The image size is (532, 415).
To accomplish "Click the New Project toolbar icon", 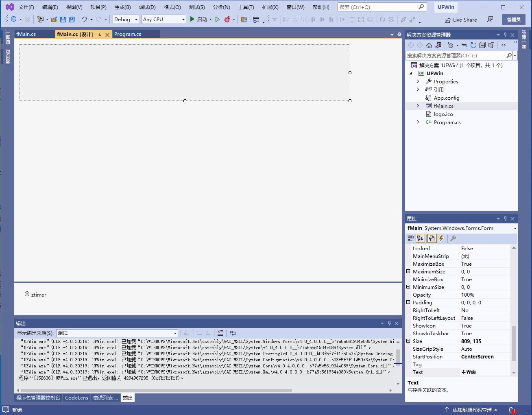I will click(x=40, y=19).
